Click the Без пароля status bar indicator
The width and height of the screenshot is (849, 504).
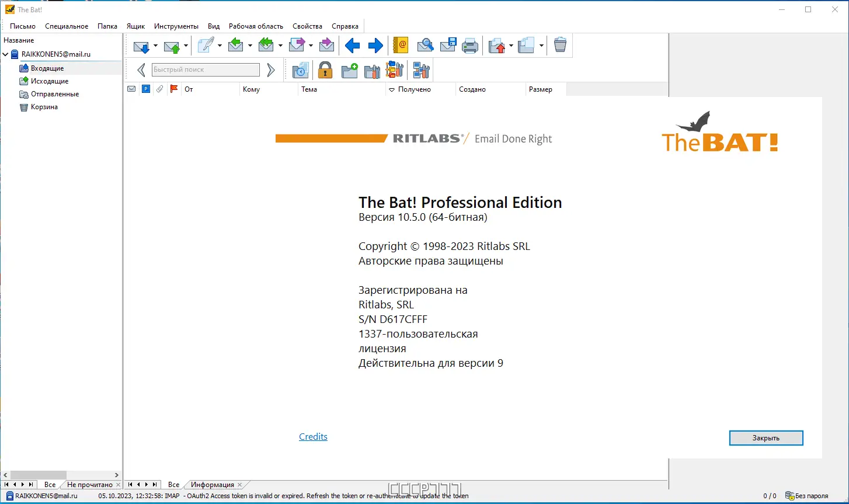[807, 496]
